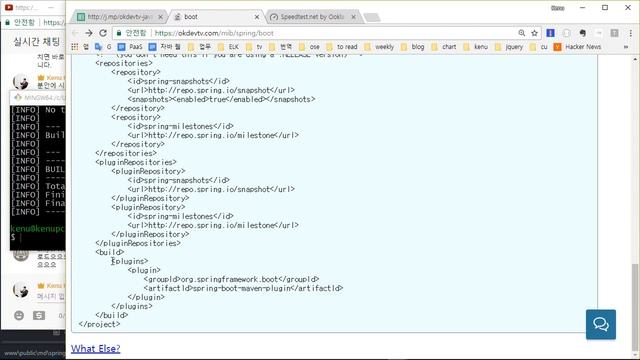Click the <build> tag line
This screenshot has height=360, width=640.
pyautogui.click(x=110, y=252)
